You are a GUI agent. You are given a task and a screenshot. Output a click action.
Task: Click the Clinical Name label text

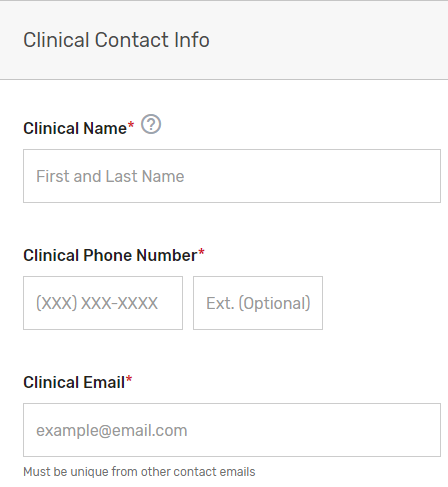[x=75, y=128]
